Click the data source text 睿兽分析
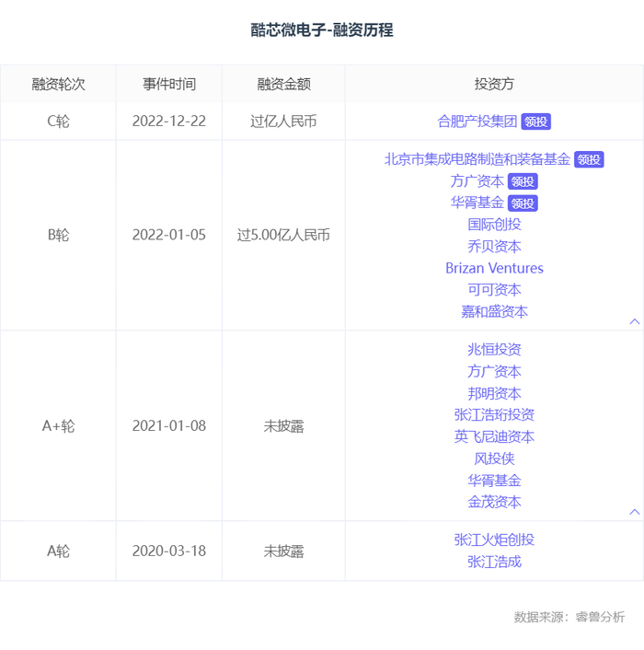The width and height of the screenshot is (644, 650). (600, 617)
